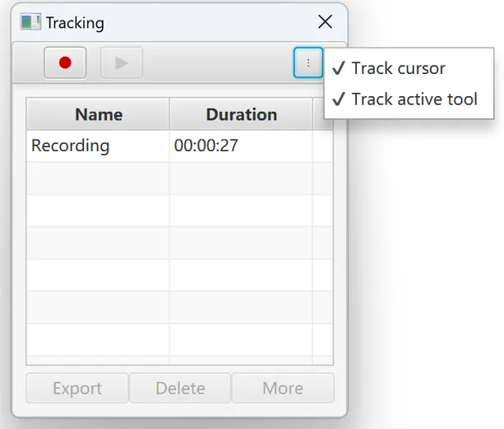This screenshot has height=429, width=504.
Task: Click the Tracking title text
Action: 75,23
